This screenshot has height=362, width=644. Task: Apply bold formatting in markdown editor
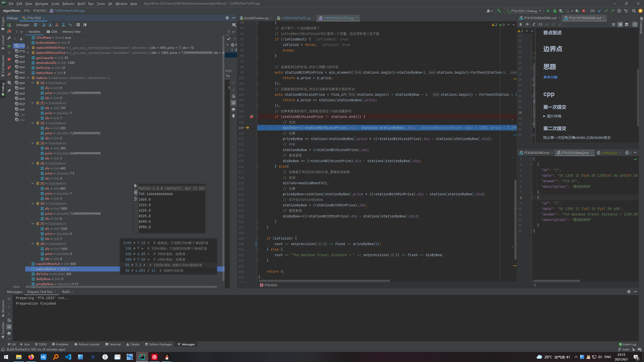[x=520, y=24]
